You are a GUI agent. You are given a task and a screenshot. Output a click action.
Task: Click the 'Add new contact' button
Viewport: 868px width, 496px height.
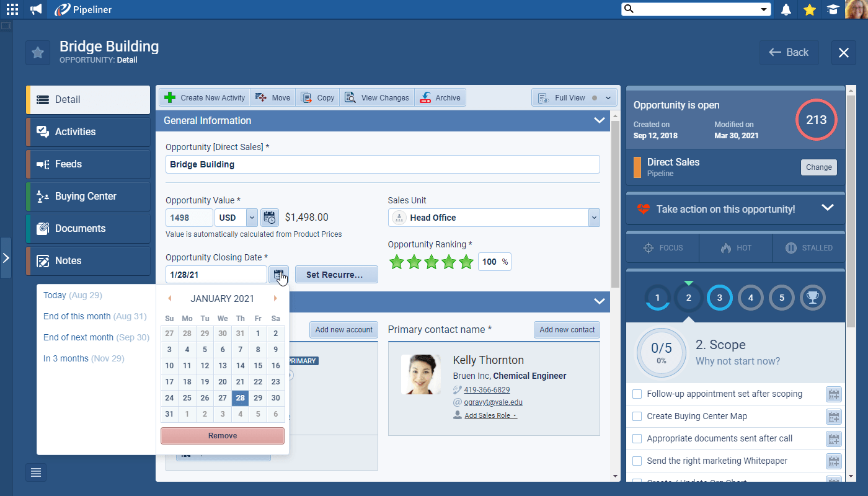[567, 329]
